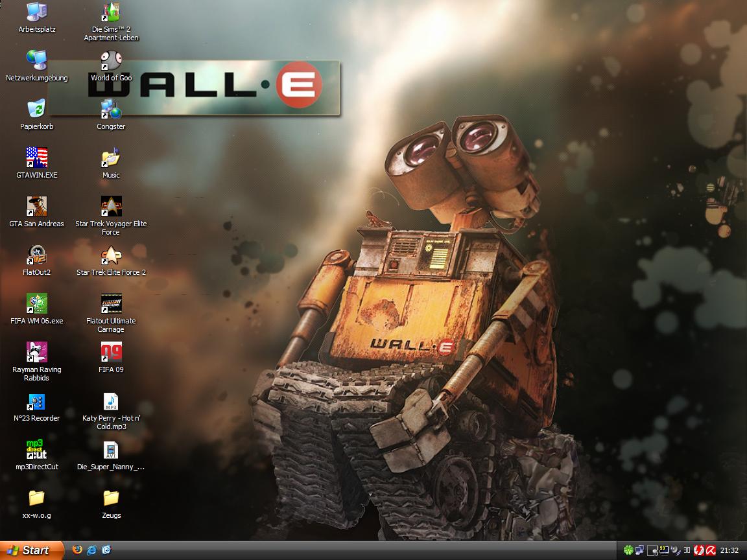Click the green ICQ flower tray icon
Viewport: 747px width, 560px height.
tap(628, 550)
